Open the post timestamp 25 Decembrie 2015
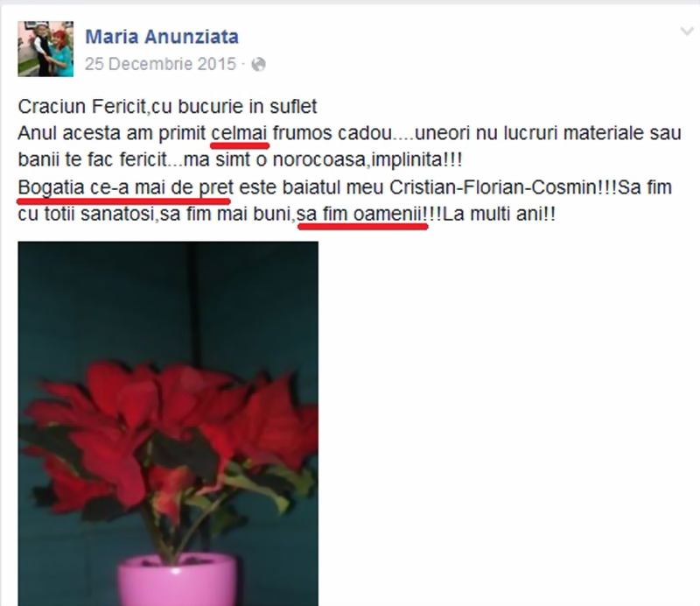 pyautogui.click(x=160, y=64)
